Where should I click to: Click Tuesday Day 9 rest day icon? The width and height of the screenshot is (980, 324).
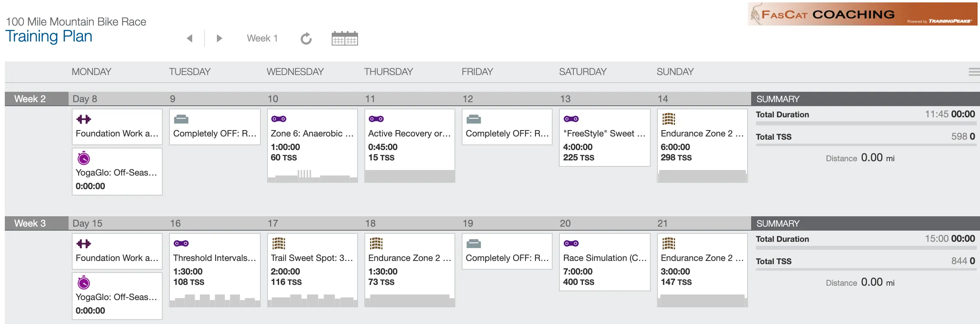pos(181,119)
